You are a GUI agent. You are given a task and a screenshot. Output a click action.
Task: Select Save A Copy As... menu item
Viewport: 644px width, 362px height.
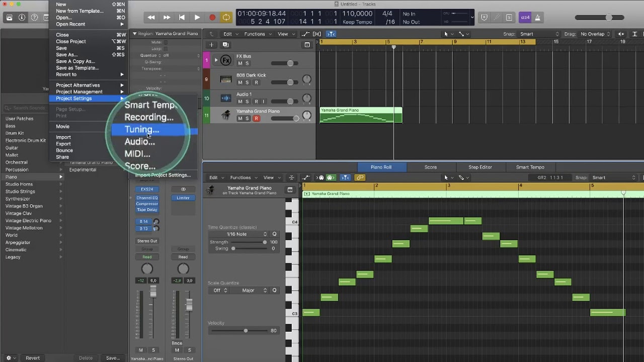coord(75,61)
